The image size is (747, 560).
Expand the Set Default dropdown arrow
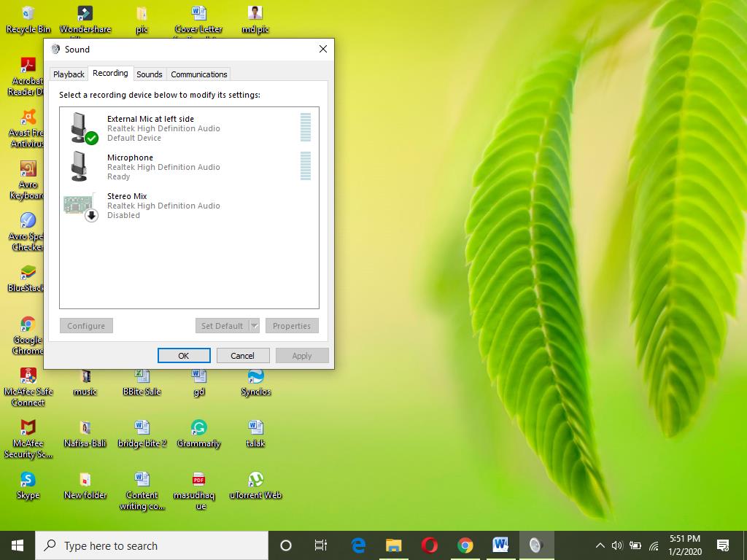coord(254,326)
